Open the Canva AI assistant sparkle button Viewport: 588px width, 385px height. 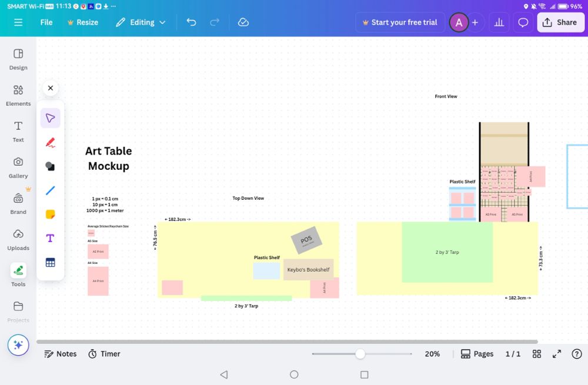click(18, 345)
